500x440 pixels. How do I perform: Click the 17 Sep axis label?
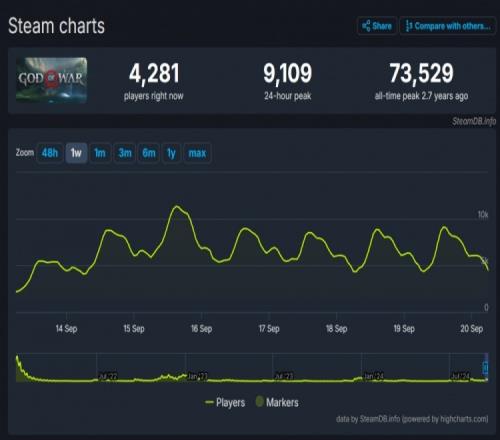pos(269,329)
